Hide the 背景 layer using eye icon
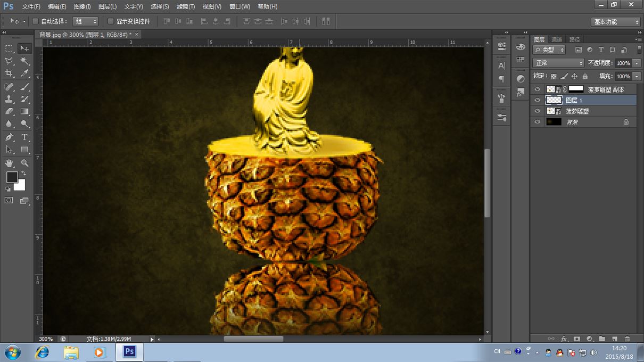 537,122
